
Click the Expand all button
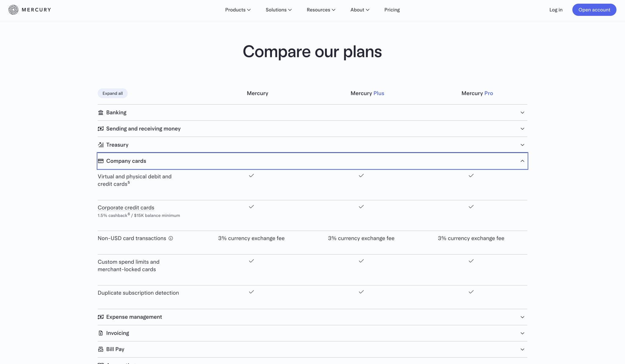pyautogui.click(x=113, y=93)
